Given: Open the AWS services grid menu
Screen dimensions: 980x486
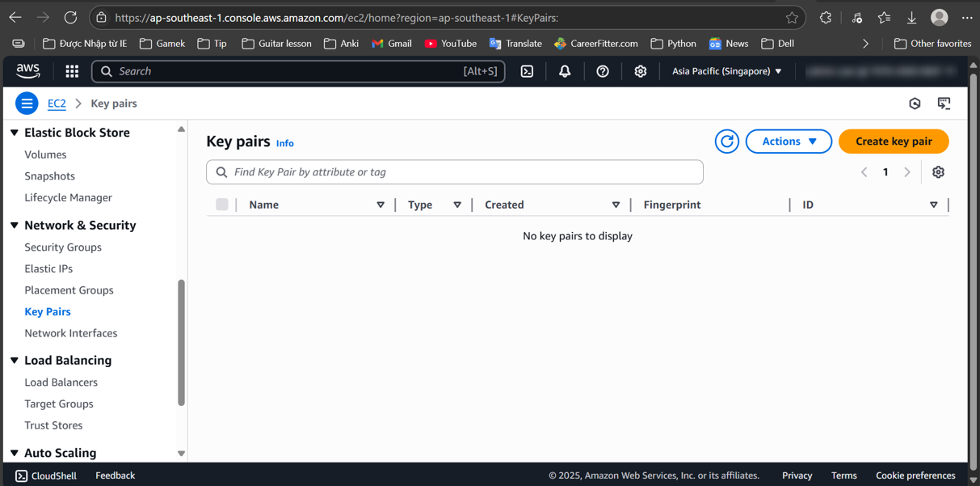Looking at the screenshot, I should coord(72,71).
